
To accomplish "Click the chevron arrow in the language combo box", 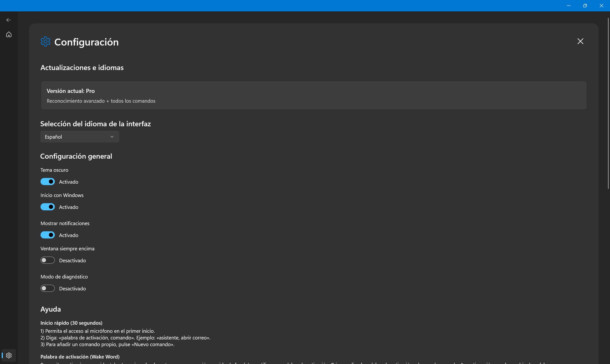I will click(112, 137).
